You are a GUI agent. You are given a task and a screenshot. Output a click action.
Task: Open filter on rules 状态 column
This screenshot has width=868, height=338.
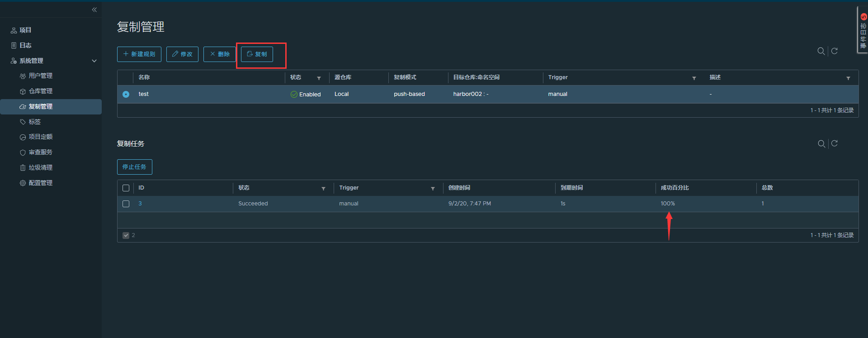tap(319, 78)
